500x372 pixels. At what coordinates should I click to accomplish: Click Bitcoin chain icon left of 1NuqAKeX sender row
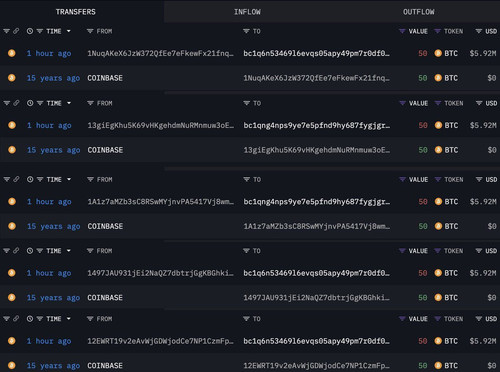pos(12,53)
